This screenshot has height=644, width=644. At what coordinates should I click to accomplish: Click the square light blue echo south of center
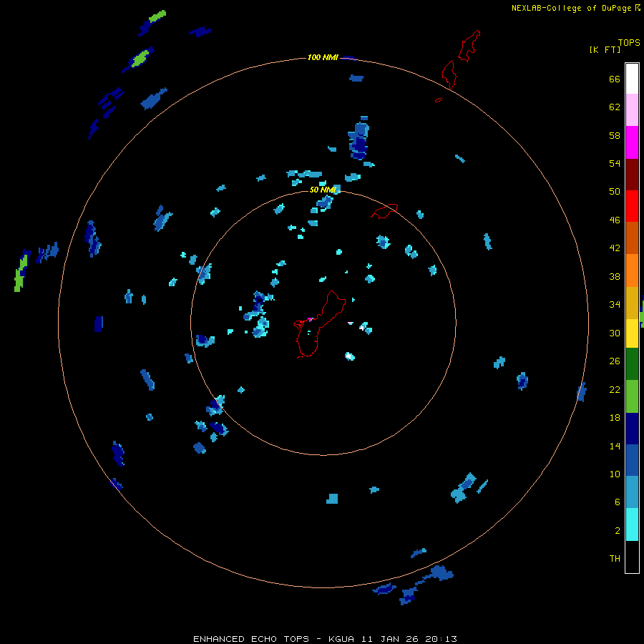coord(332,499)
